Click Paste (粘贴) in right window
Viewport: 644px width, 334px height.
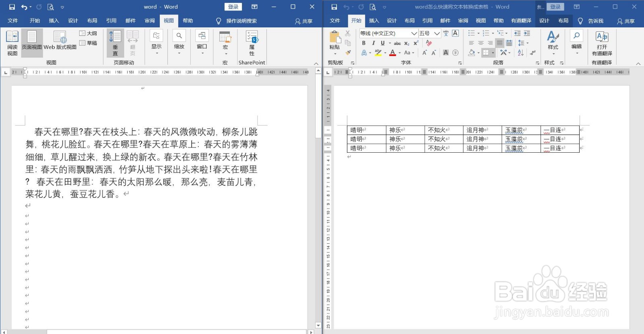click(334, 42)
